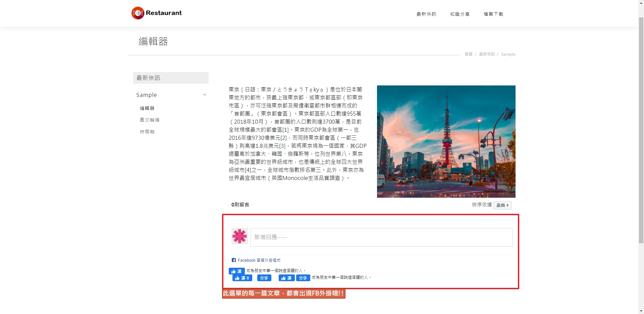Click the 新增回應 comment input field
This screenshot has width=644, height=314.
pyautogui.click(x=381, y=237)
